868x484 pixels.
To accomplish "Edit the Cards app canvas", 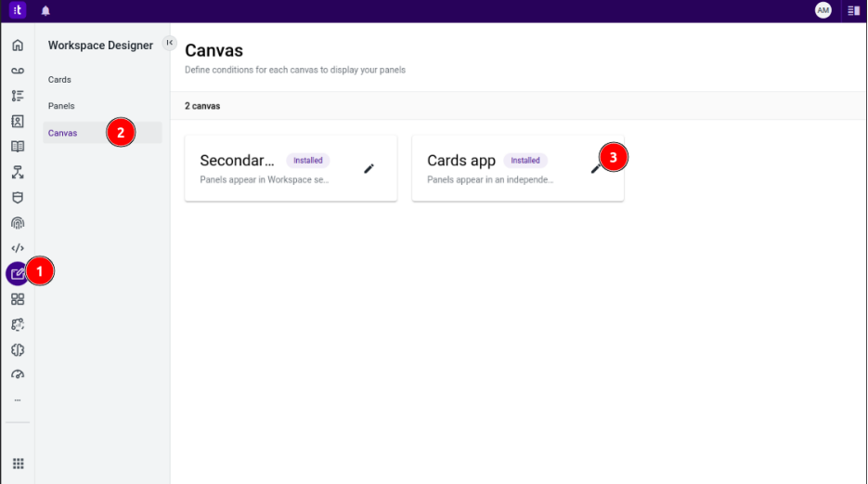I will [x=595, y=168].
